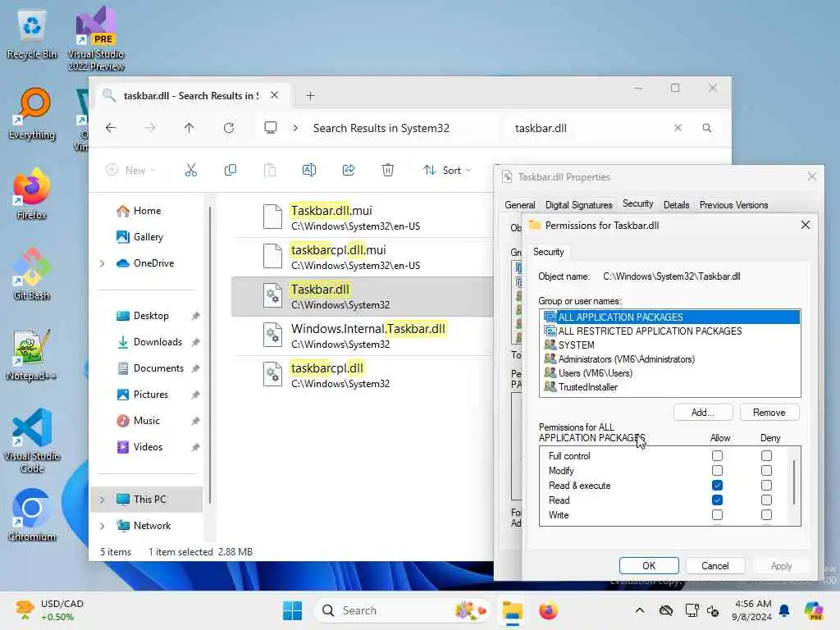Uncheck Allow for Read permission
Viewport: 840px width, 630px height.
[x=717, y=500]
